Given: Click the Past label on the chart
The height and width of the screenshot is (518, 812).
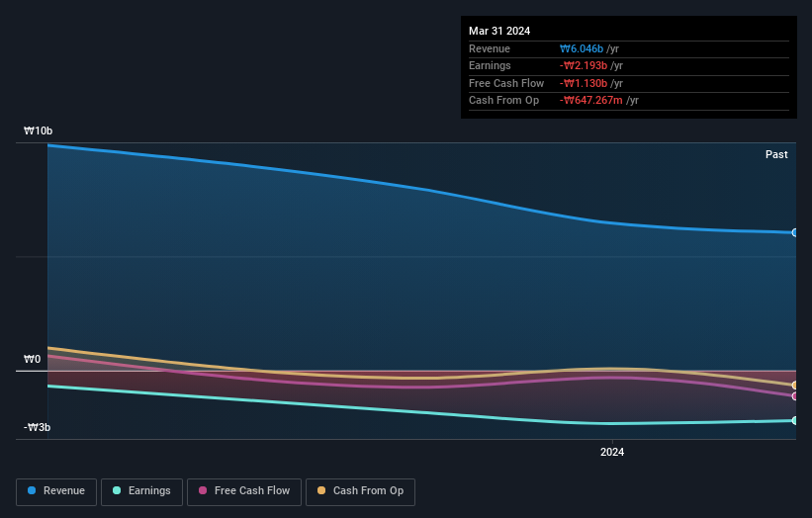Looking at the screenshot, I should (x=776, y=155).
